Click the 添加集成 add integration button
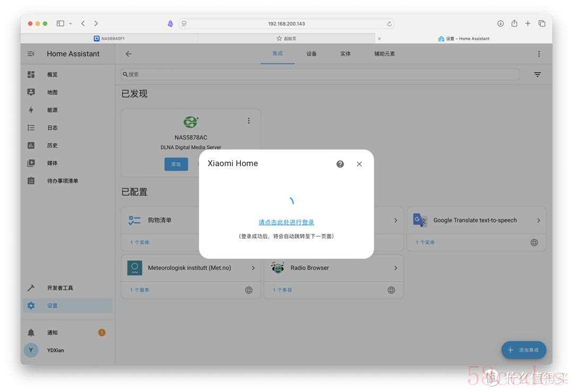573x392 pixels. 524,350
